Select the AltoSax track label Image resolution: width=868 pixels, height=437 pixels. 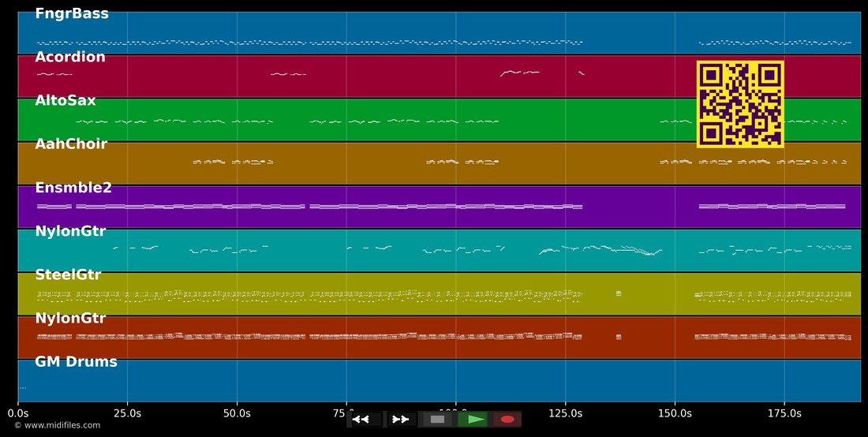click(65, 101)
